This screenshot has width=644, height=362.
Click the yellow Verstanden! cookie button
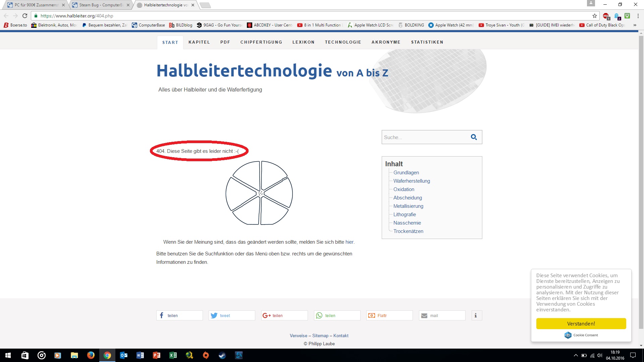tap(581, 323)
